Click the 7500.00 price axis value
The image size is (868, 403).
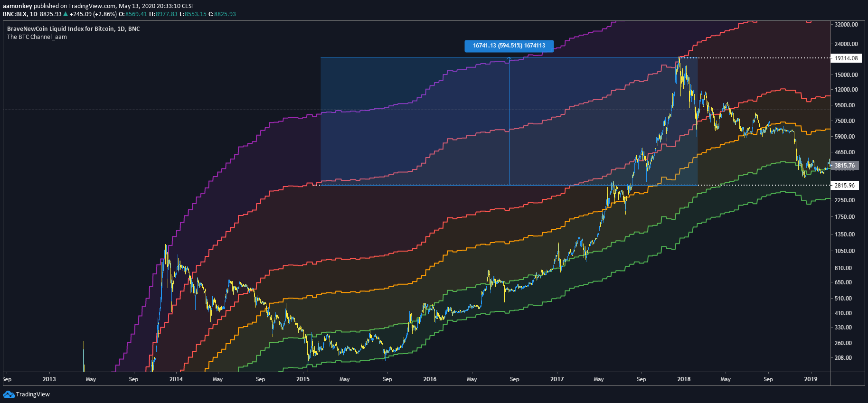point(845,121)
